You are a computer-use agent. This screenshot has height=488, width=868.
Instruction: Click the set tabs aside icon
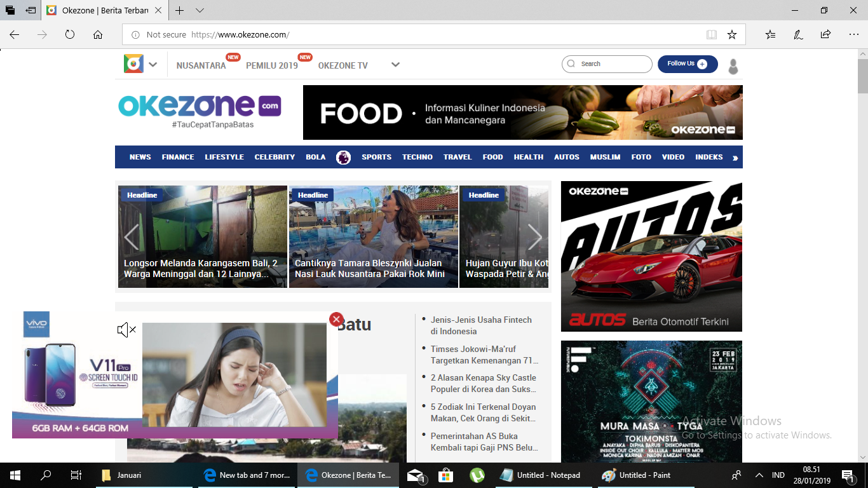(31, 11)
